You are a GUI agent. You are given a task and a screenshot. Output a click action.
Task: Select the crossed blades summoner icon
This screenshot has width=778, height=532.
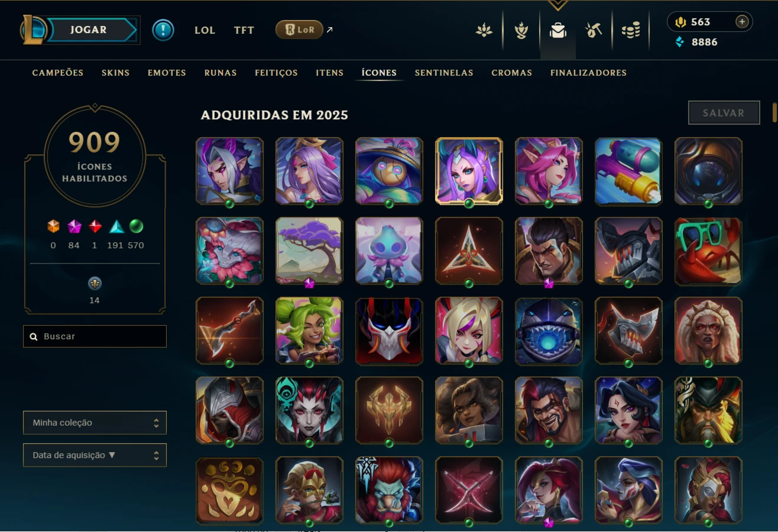[469, 490]
